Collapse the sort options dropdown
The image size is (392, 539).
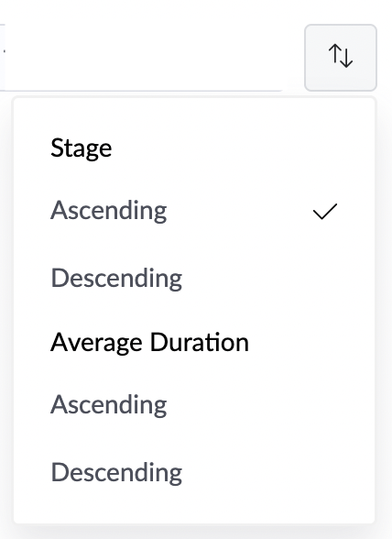click(x=341, y=58)
